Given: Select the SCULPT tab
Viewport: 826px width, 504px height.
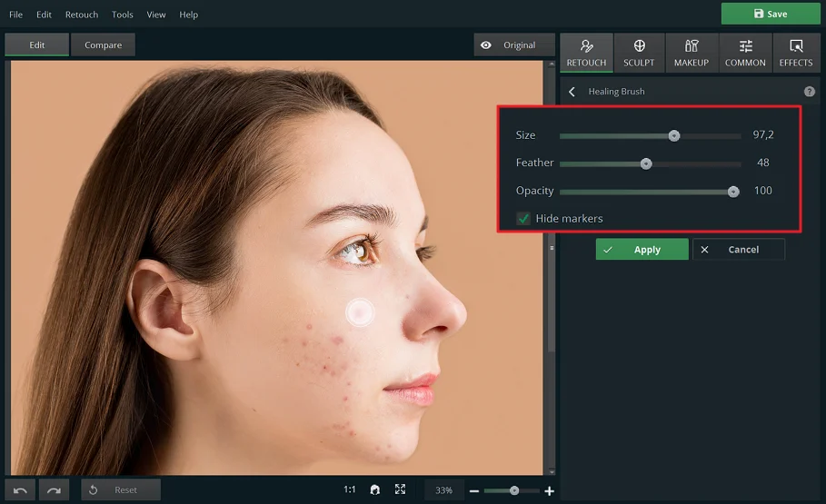Looking at the screenshot, I should (639, 53).
